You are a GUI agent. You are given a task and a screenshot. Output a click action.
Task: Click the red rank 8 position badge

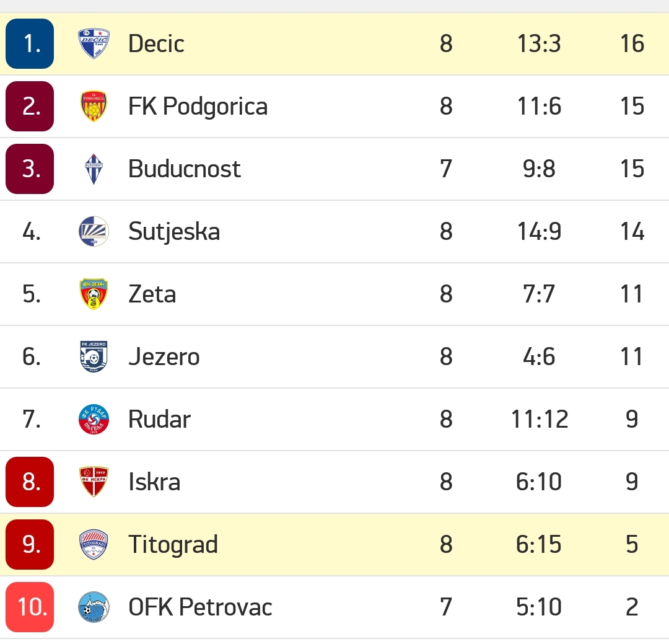30,482
